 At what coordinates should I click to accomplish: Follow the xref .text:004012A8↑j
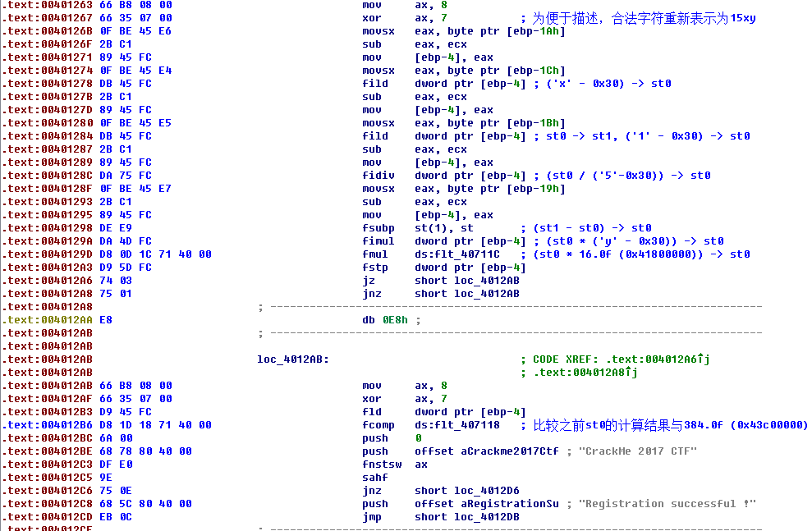pos(585,373)
